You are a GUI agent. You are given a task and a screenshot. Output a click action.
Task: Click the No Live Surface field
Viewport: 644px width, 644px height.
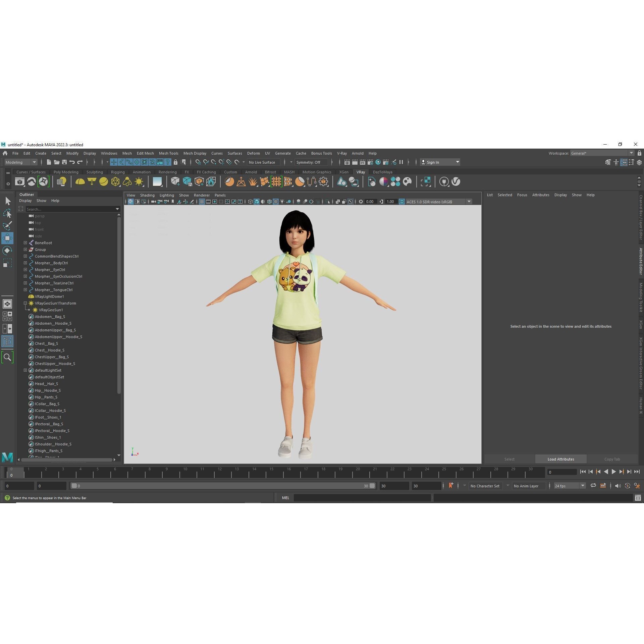point(264,162)
